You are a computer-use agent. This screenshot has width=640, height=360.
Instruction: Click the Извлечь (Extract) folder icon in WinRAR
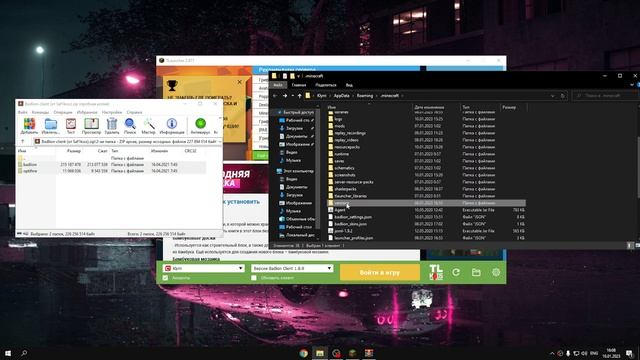pyautogui.click(x=51, y=124)
